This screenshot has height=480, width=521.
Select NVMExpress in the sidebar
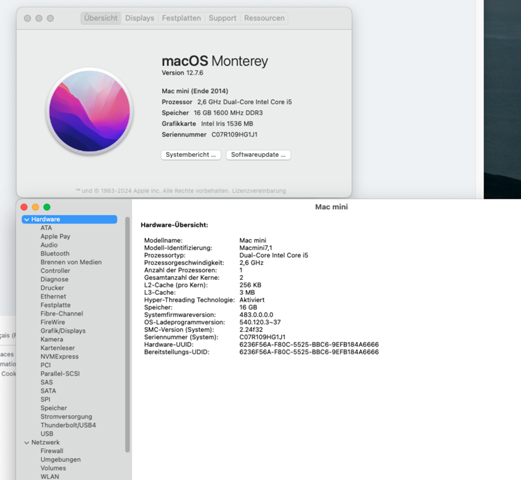click(60, 357)
